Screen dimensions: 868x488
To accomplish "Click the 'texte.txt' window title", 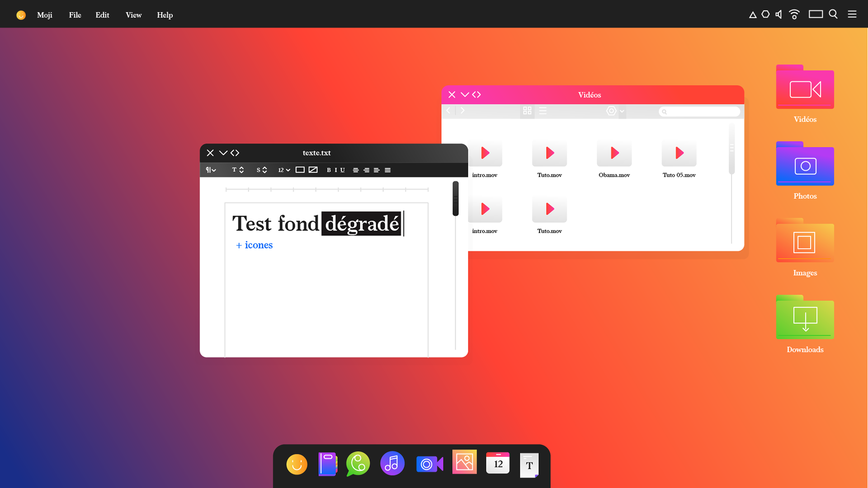I will click(316, 153).
